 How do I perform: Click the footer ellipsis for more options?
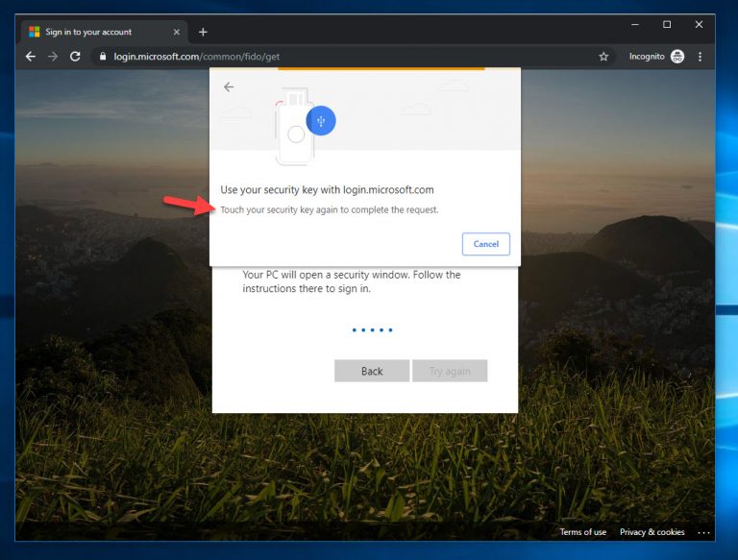[703, 532]
